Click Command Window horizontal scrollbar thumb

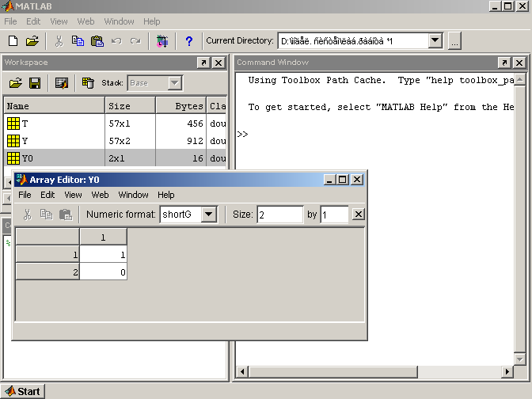[x=333, y=372]
